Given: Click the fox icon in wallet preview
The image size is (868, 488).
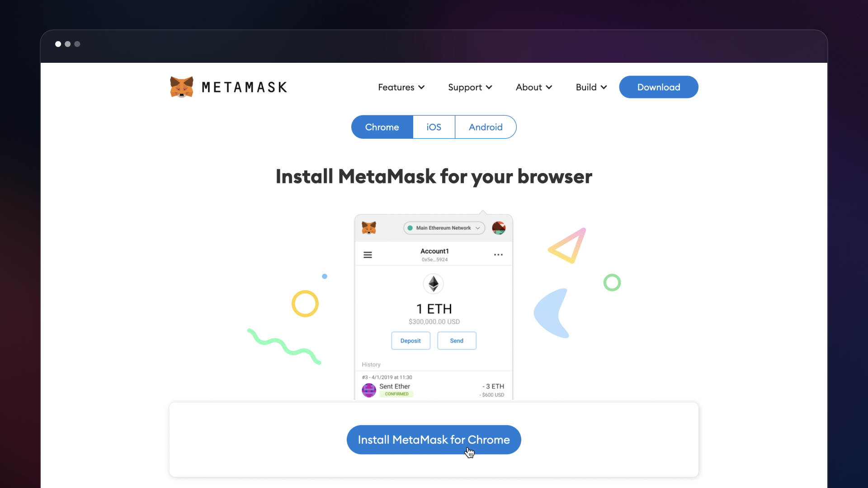Looking at the screenshot, I should (x=369, y=228).
